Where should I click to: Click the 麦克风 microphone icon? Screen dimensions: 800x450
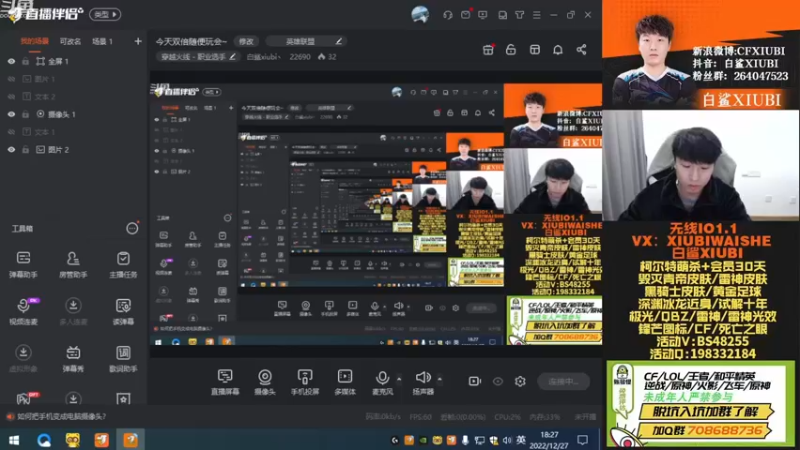point(382,378)
